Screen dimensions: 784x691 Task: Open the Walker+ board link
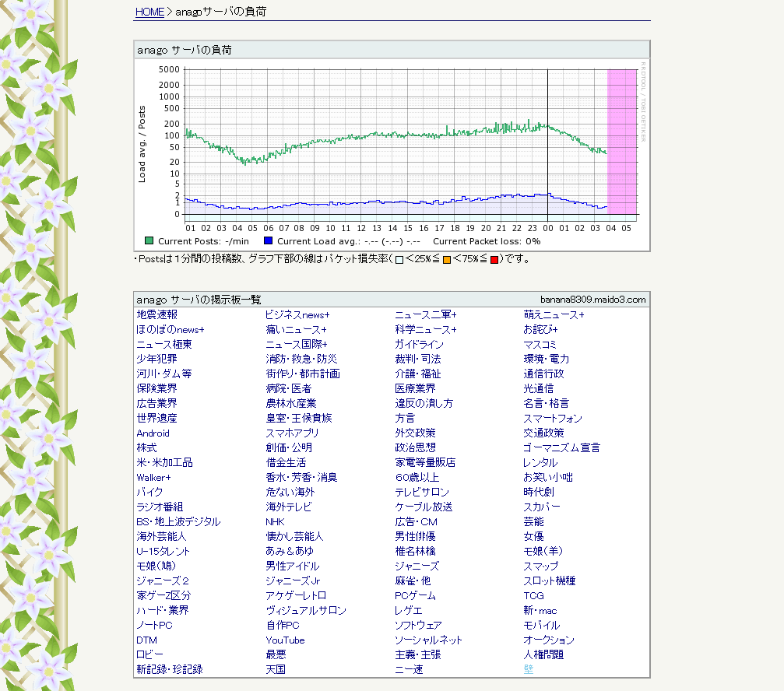[153, 478]
